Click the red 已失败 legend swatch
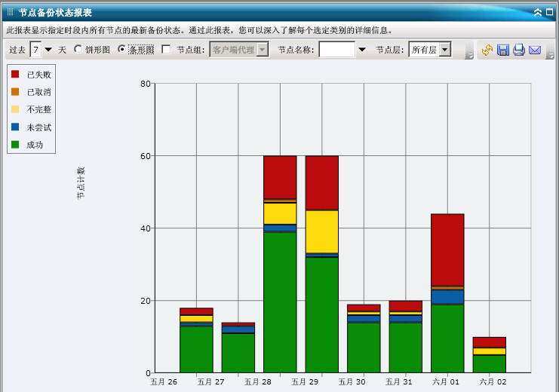The height and width of the screenshot is (392, 559). click(x=15, y=74)
